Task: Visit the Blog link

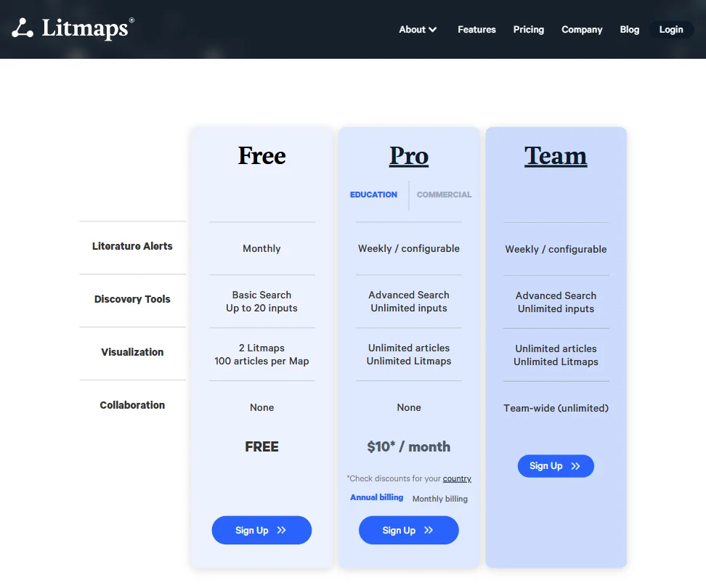Action: [629, 30]
